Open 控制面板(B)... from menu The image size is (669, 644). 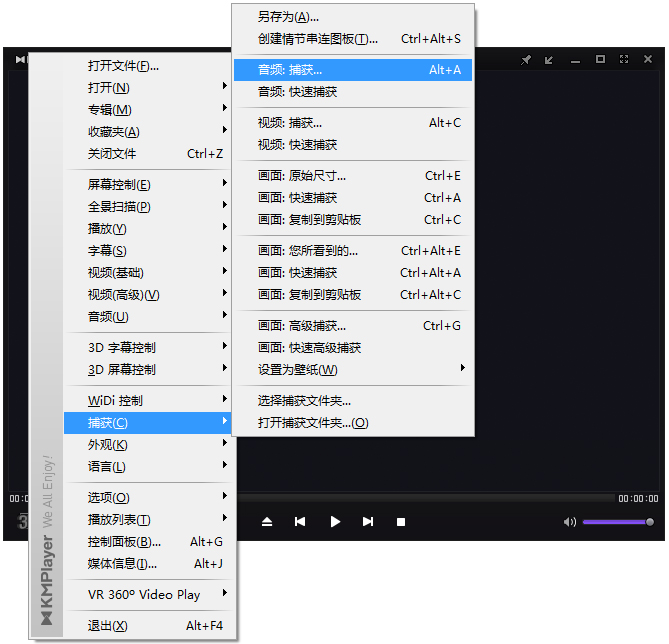pos(148,542)
